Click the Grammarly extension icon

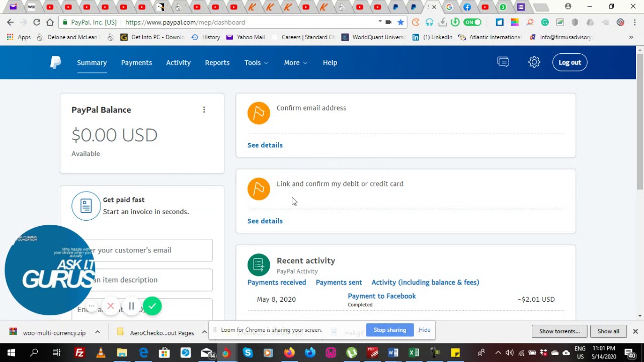tap(545, 22)
